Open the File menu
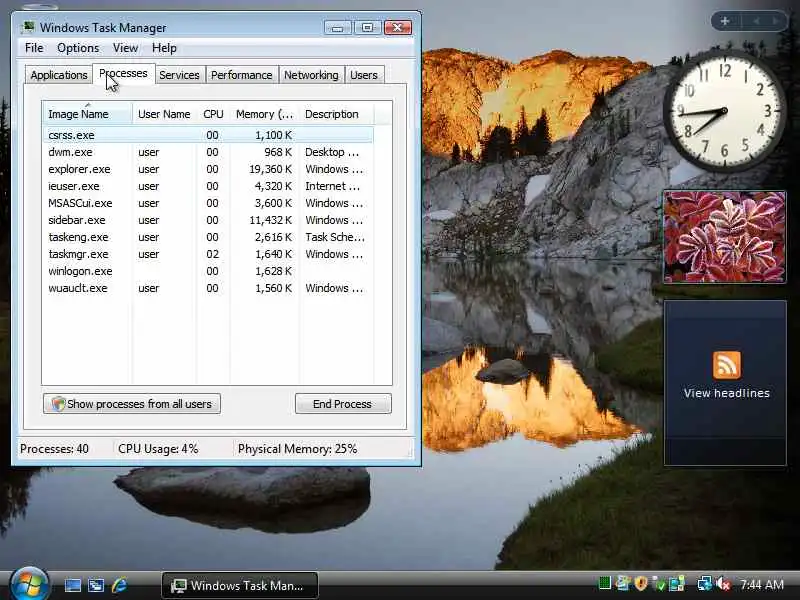Viewport: 800px width, 600px height. point(34,48)
